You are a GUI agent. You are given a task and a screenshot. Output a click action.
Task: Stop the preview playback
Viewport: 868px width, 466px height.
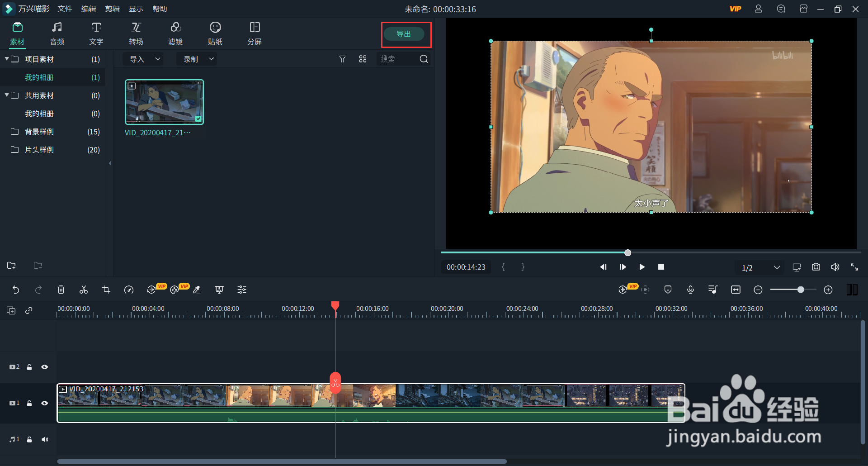(x=661, y=267)
